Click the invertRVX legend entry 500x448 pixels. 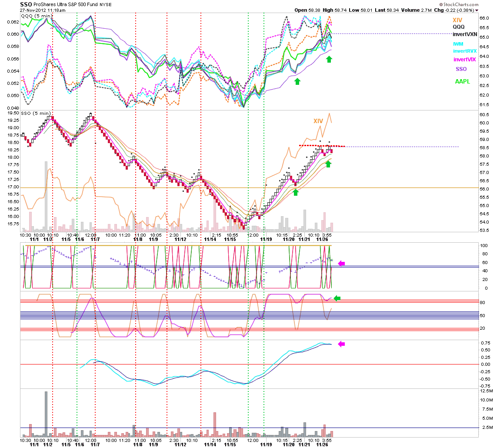point(465,51)
